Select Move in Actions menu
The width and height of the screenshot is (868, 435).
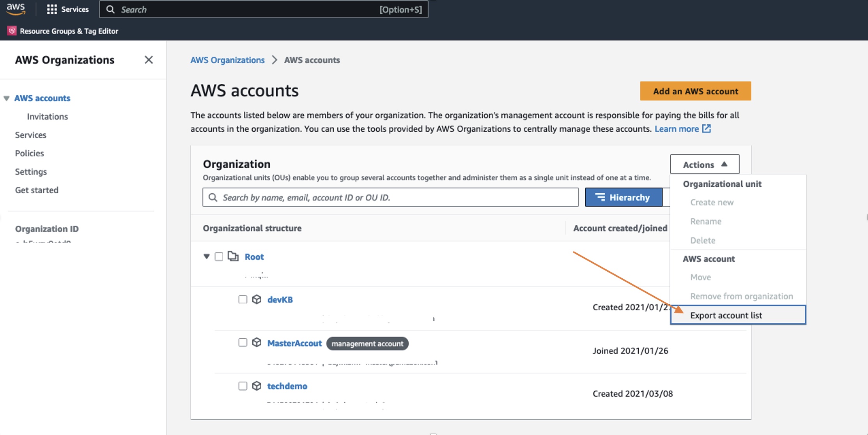click(x=700, y=277)
